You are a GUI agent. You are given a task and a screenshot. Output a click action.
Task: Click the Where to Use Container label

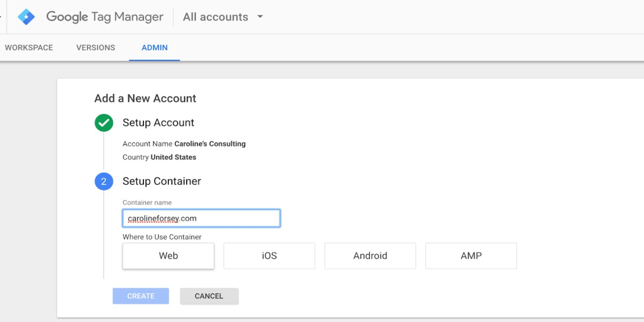pyautogui.click(x=162, y=237)
